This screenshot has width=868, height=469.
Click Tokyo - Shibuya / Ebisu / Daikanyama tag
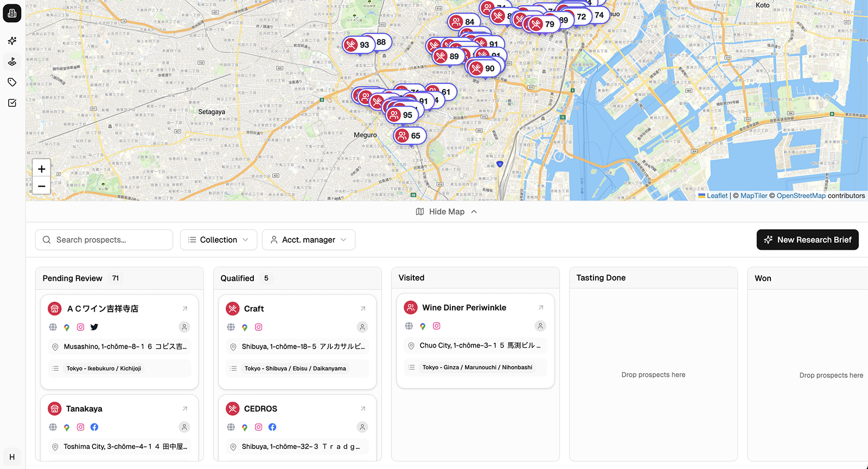click(x=295, y=369)
